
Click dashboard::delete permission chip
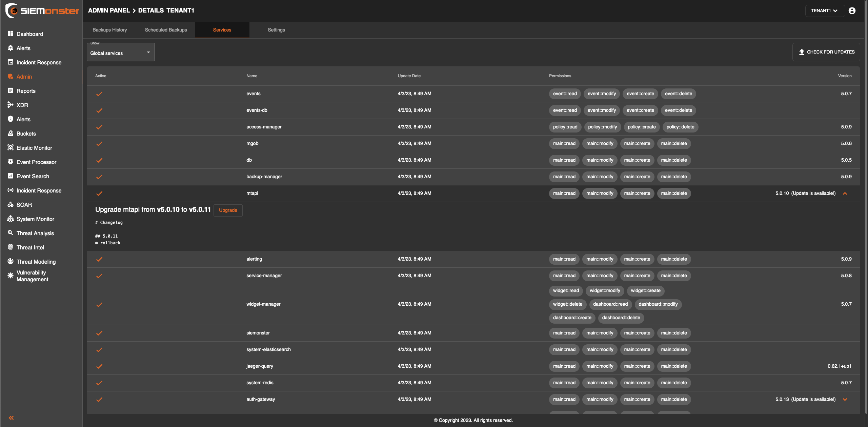pyautogui.click(x=621, y=318)
